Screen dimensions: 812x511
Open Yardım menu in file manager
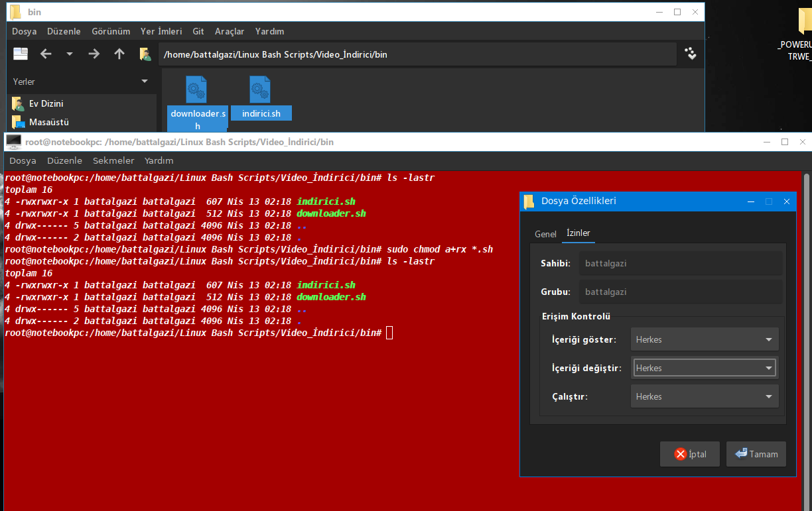click(269, 31)
